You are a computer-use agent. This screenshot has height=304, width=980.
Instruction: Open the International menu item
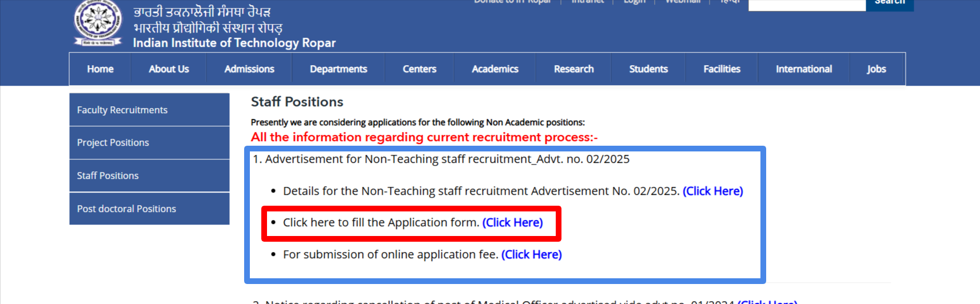[803, 69]
